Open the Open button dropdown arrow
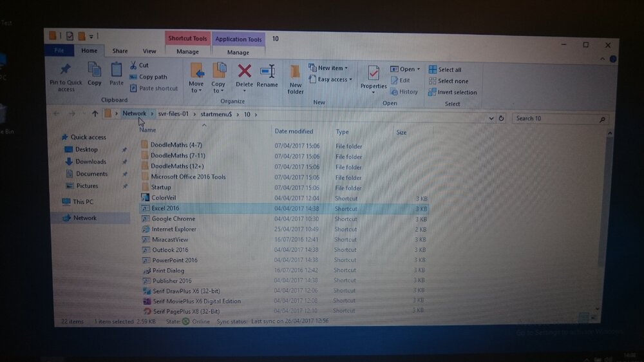Viewport: 644px width, 362px height. pyautogui.click(x=419, y=69)
